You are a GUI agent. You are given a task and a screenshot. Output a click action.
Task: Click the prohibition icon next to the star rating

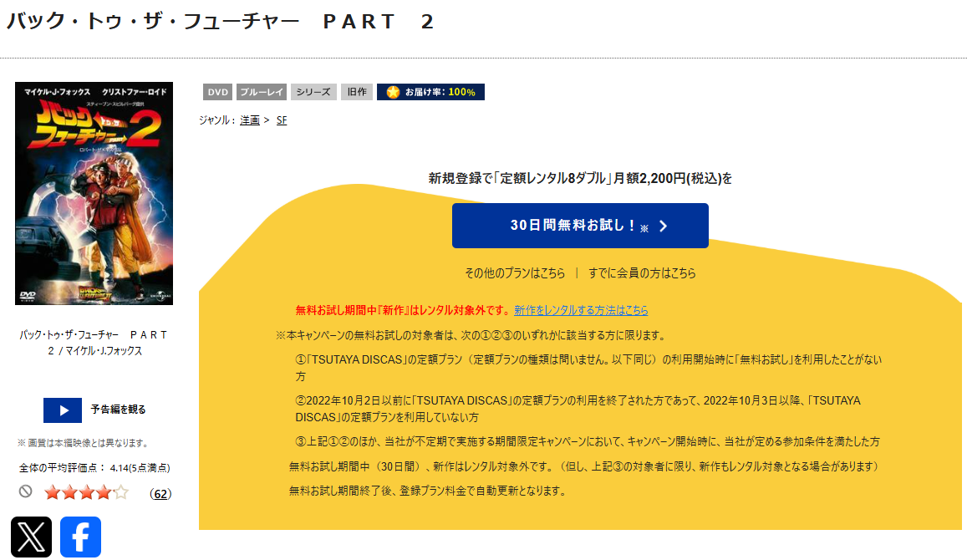[x=24, y=493]
